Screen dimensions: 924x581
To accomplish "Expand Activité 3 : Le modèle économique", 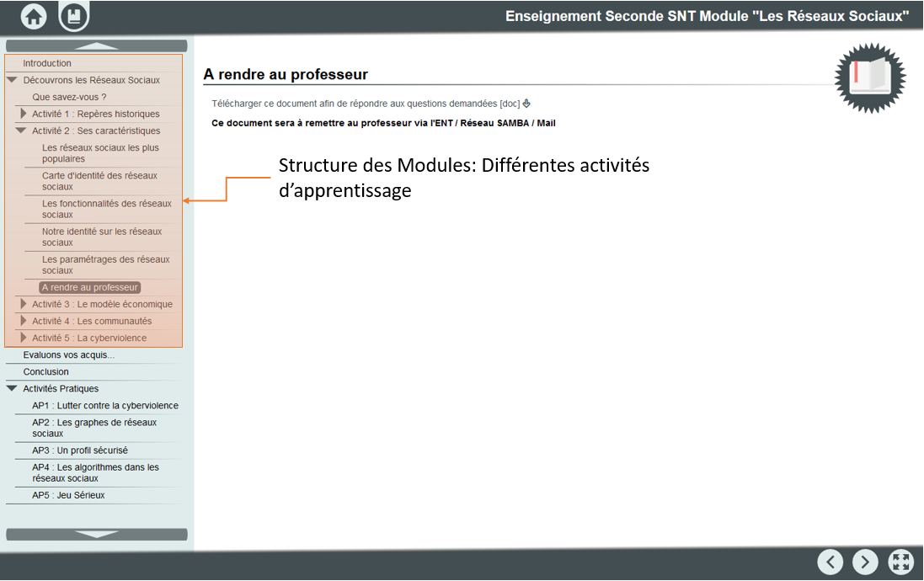I will pos(23,303).
